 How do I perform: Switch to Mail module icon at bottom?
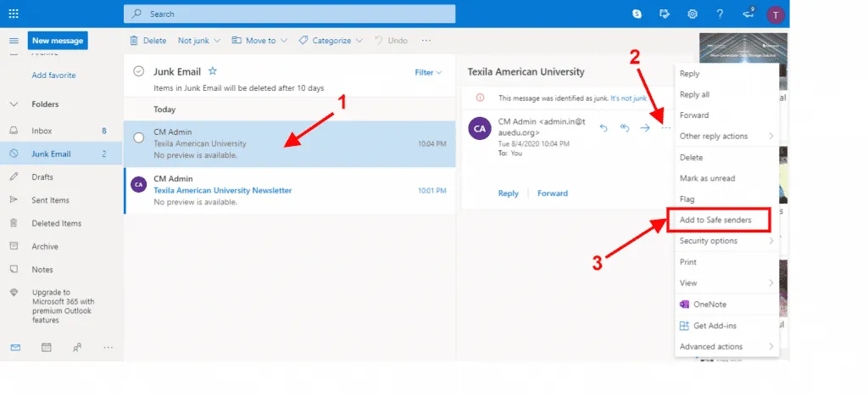click(x=15, y=347)
